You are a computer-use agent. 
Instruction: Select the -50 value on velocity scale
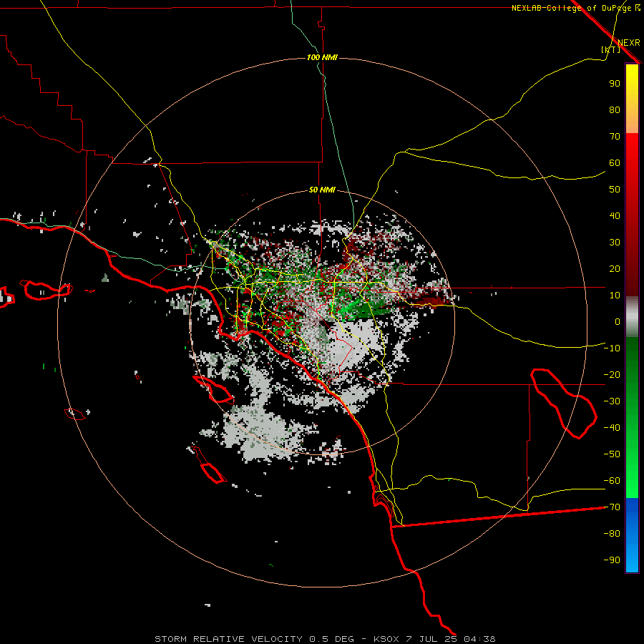tap(612, 454)
